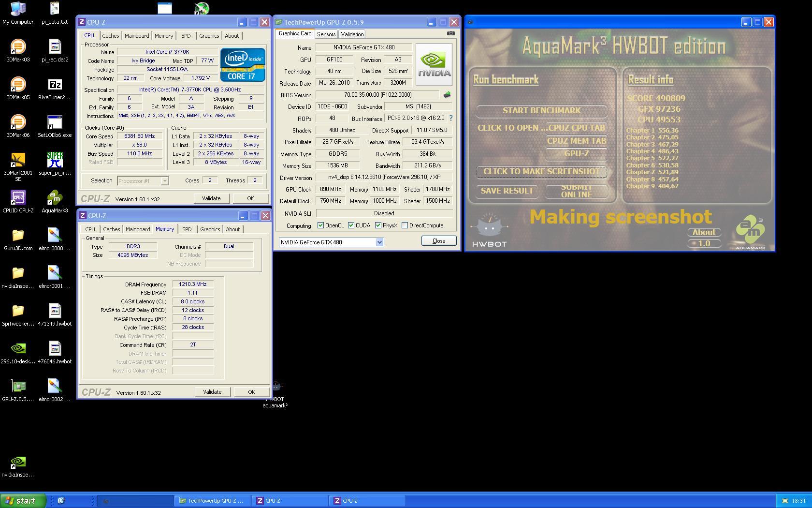
Task: Open pi_rec.dat2 file icon
Action: [x=55, y=51]
